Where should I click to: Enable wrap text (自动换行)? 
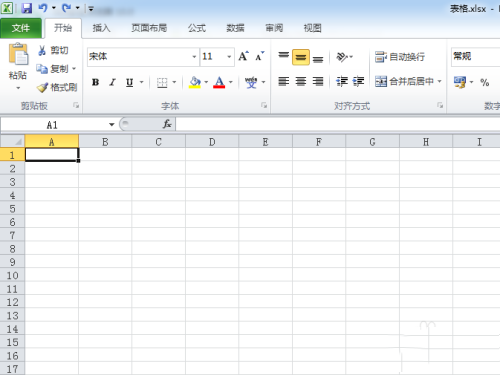click(x=400, y=57)
